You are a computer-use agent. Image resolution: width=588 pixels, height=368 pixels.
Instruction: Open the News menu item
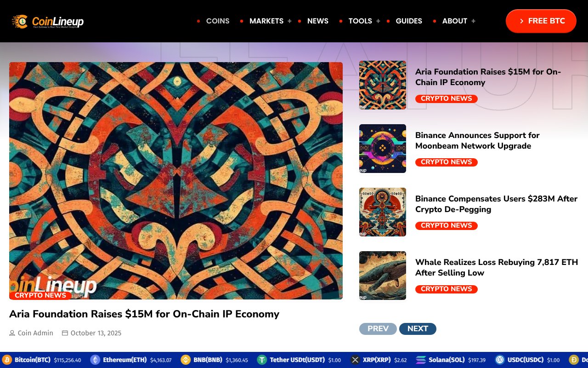point(318,21)
